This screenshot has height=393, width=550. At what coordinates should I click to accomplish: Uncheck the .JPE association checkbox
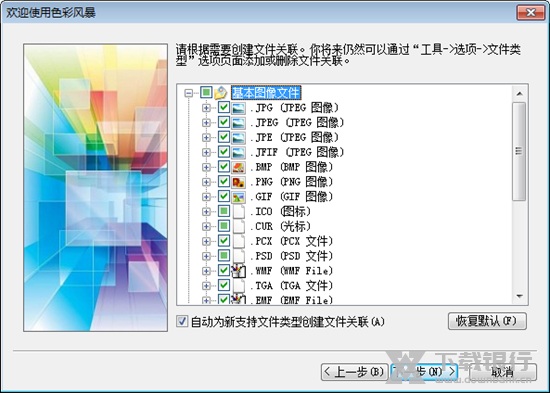[224, 137]
